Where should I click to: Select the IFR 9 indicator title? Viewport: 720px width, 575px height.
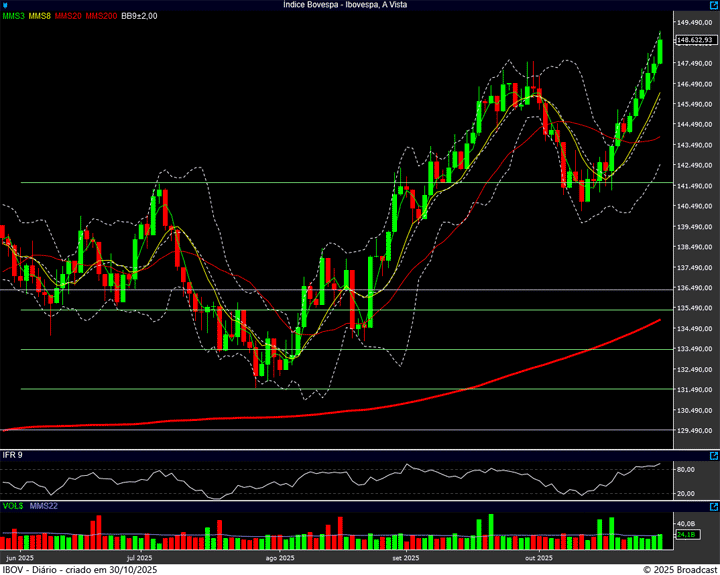(13, 455)
